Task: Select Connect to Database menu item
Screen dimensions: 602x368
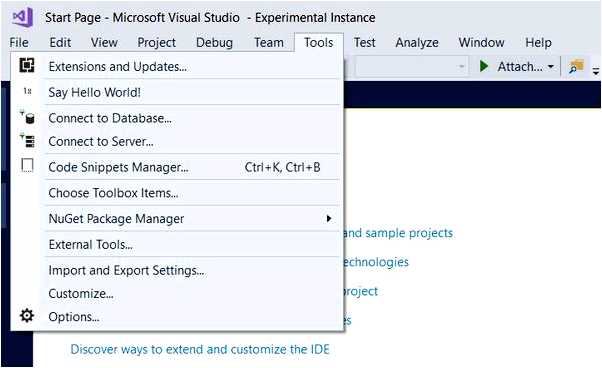Action: tap(177, 118)
